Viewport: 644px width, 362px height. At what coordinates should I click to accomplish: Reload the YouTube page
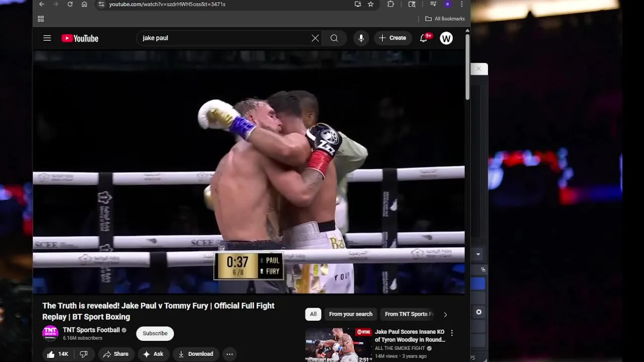click(x=70, y=4)
